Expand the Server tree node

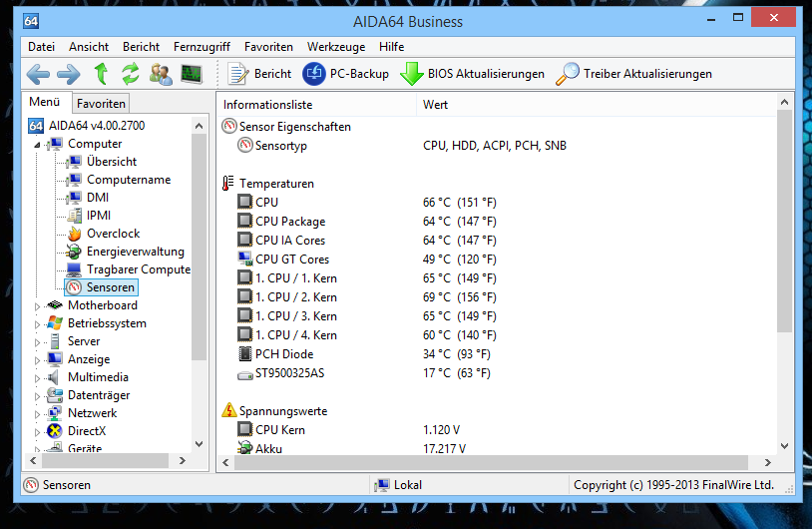(37, 342)
